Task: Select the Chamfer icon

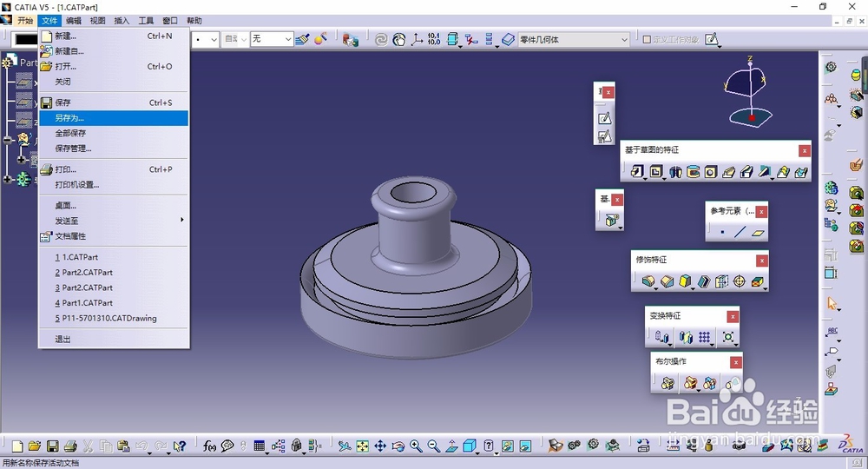Action: 667,282
